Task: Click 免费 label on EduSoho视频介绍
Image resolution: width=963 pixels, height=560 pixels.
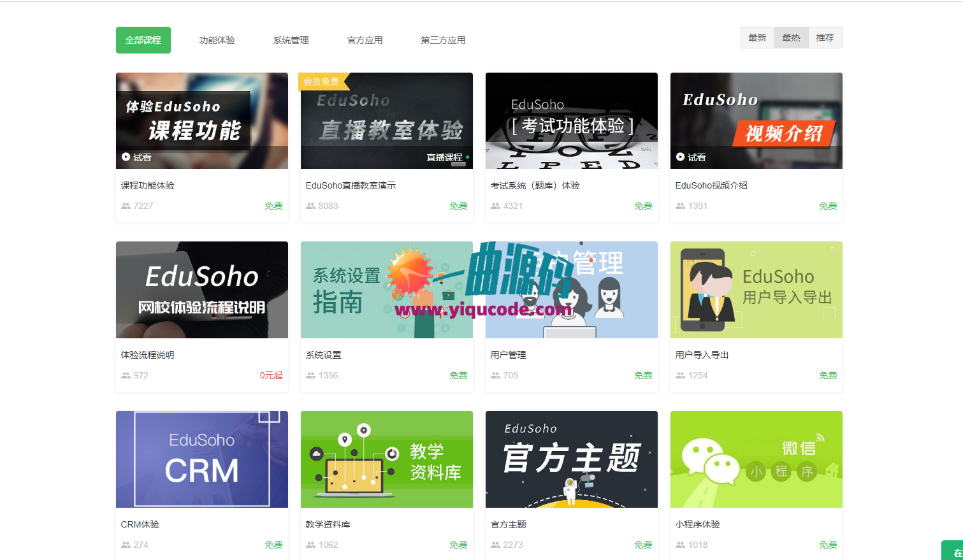Action: click(828, 206)
